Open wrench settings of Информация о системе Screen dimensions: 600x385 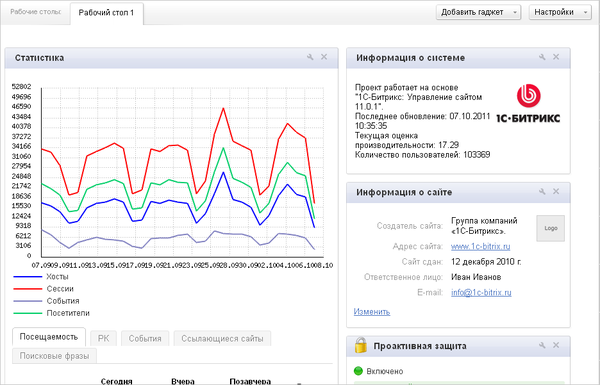pos(542,57)
